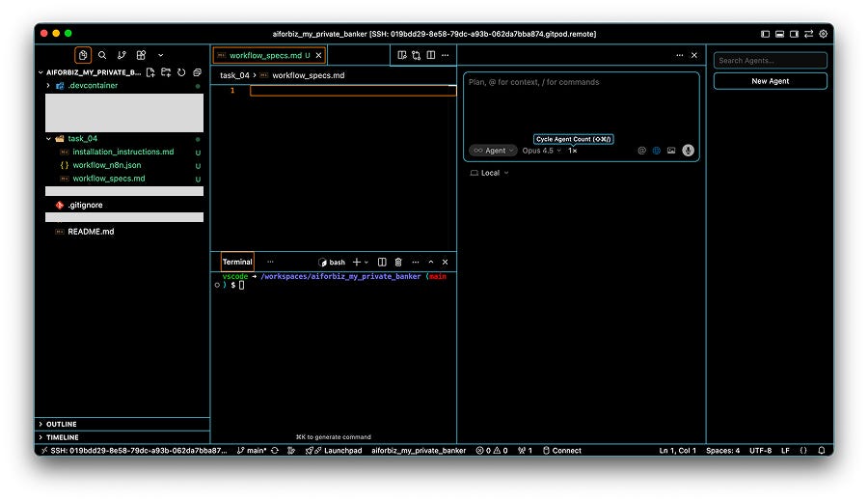Open settings gear in title bar
The width and height of the screenshot is (868, 501).
point(824,34)
